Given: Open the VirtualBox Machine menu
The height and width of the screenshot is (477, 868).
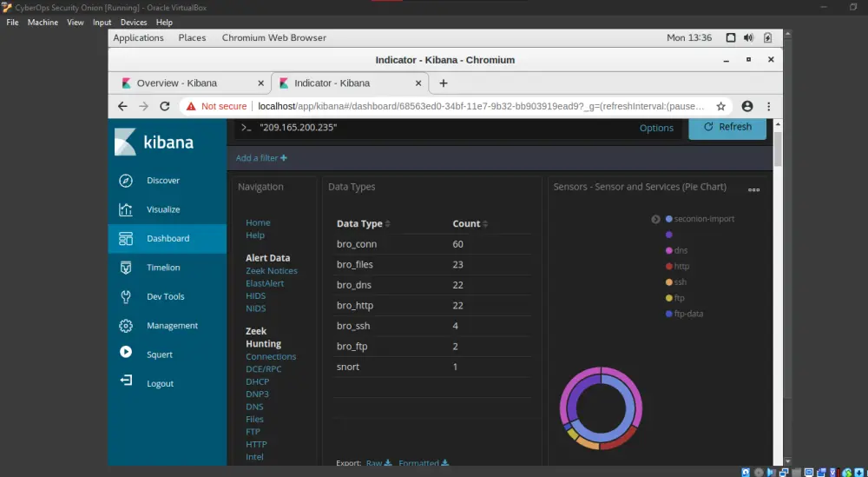Looking at the screenshot, I should click(43, 23).
